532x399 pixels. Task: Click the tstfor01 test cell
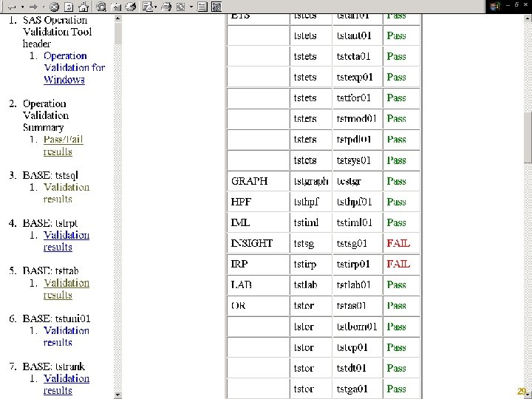point(358,98)
